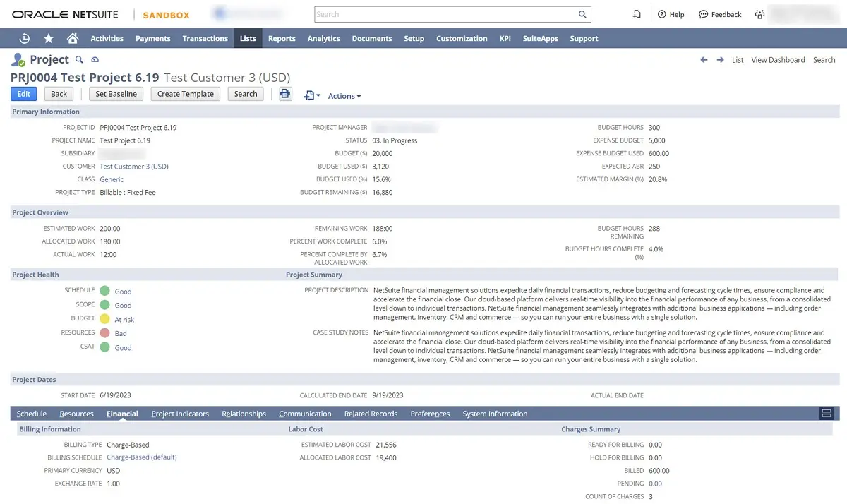This screenshot has width=847, height=504.
Task: Click the Create New icon beside Help
Action: 637,14
